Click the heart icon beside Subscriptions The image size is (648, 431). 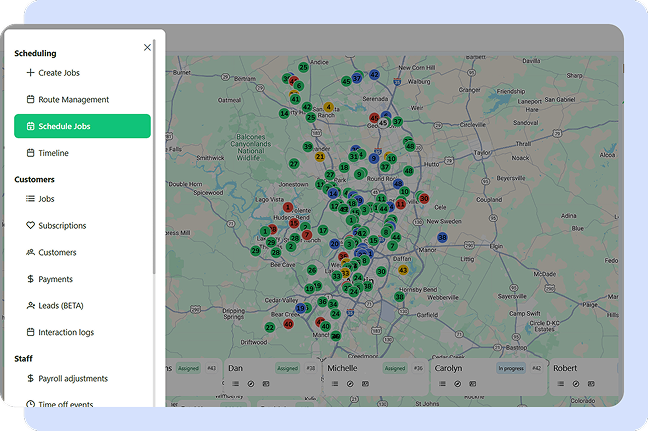[30, 226]
